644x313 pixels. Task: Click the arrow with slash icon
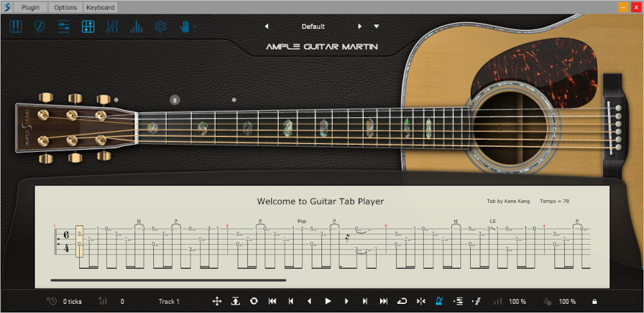(477, 301)
